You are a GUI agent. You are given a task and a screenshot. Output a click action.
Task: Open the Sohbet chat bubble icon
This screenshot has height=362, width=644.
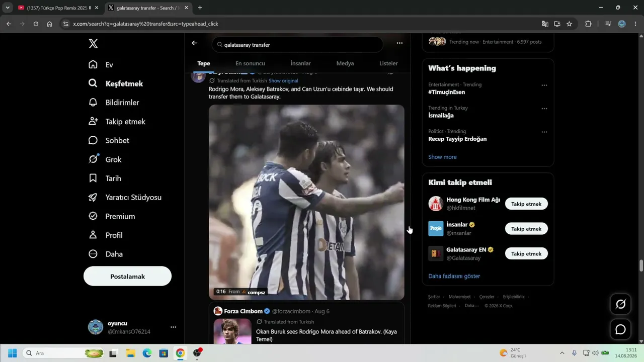pyautogui.click(x=93, y=140)
